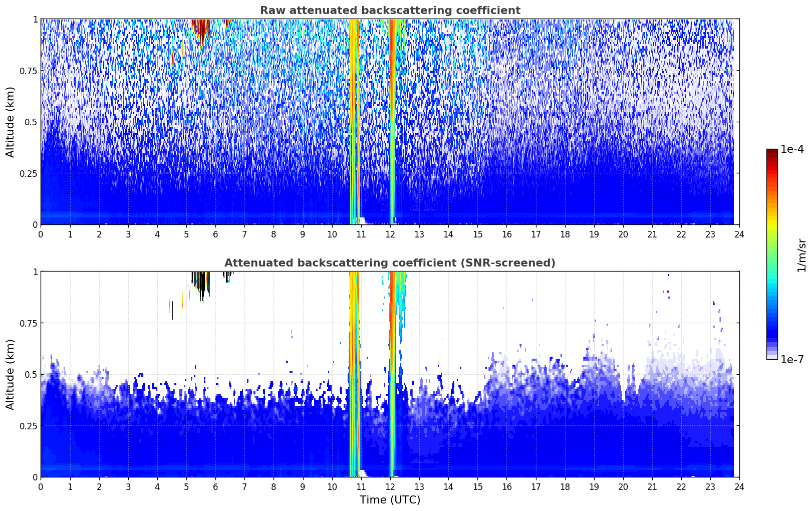Click the bottom plot's 'Altitude (km)' label

click(11, 374)
